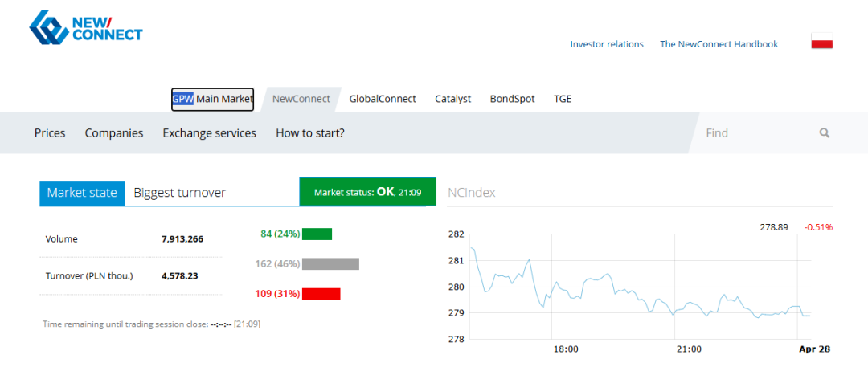Viewport: 868px width, 375px height.
Task: Click the Market status OK indicator
Action: coord(367,192)
